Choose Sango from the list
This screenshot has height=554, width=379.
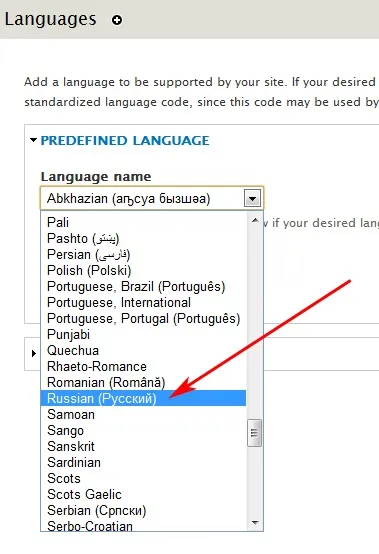(143, 431)
